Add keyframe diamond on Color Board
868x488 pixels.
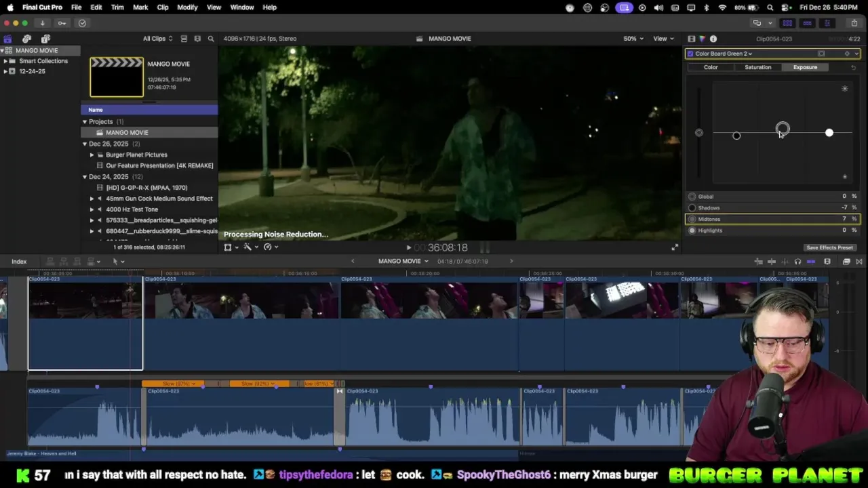[846, 54]
